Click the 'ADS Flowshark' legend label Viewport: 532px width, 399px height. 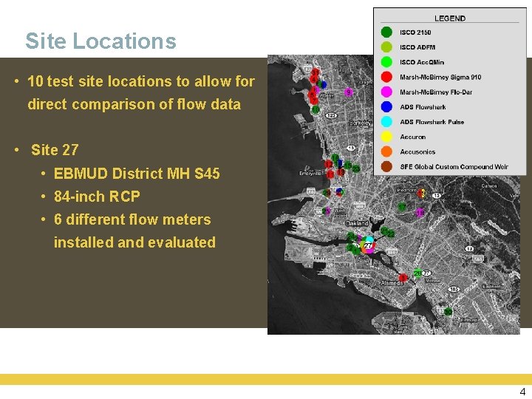(x=423, y=107)
